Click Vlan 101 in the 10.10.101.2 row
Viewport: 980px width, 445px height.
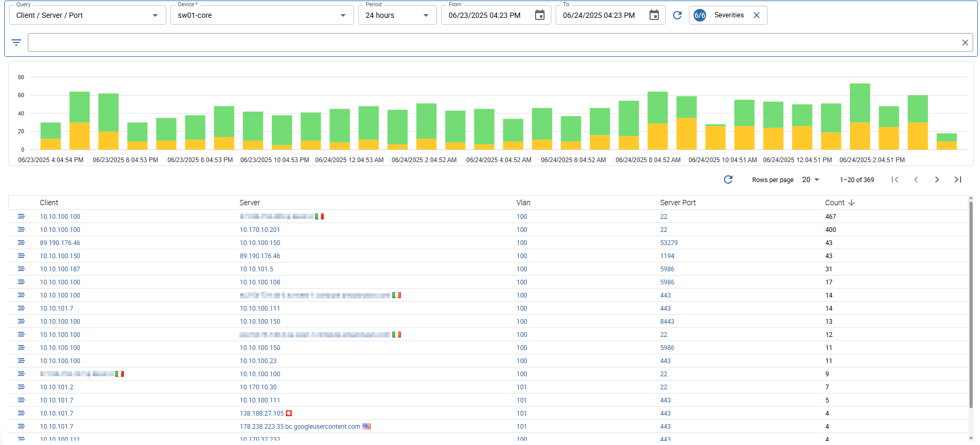click(x=521, y=387)
